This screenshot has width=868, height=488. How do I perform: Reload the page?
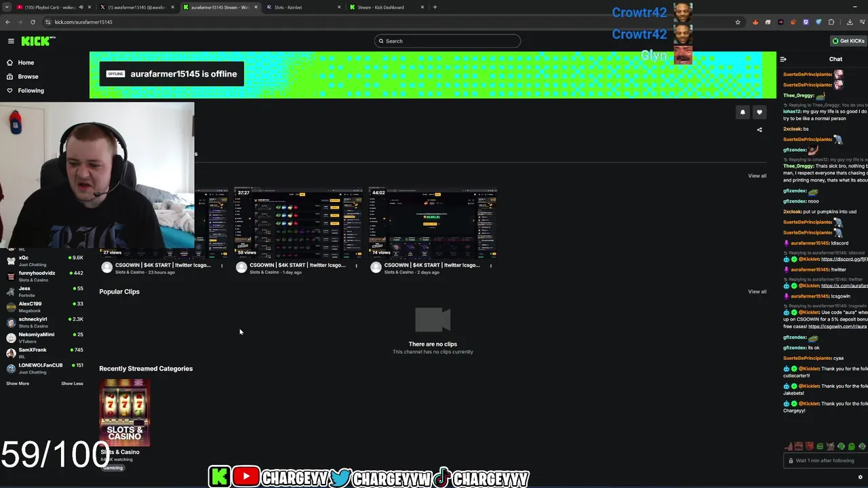[33, 22]
